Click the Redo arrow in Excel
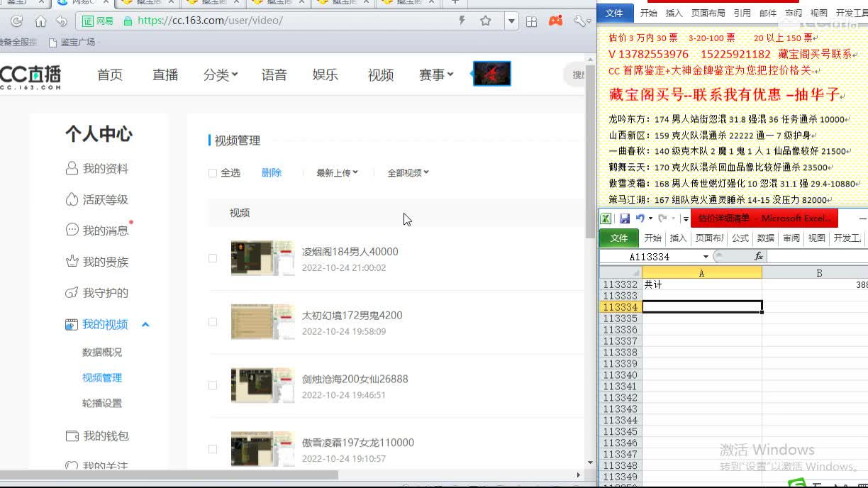The width and height of the screenshot is (868, 488). coord(662,218)
